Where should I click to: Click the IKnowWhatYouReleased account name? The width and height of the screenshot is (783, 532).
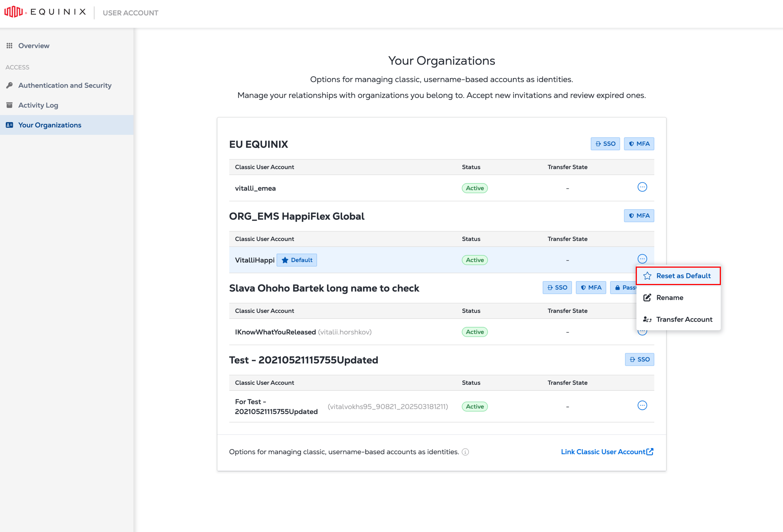coord(275,332)
